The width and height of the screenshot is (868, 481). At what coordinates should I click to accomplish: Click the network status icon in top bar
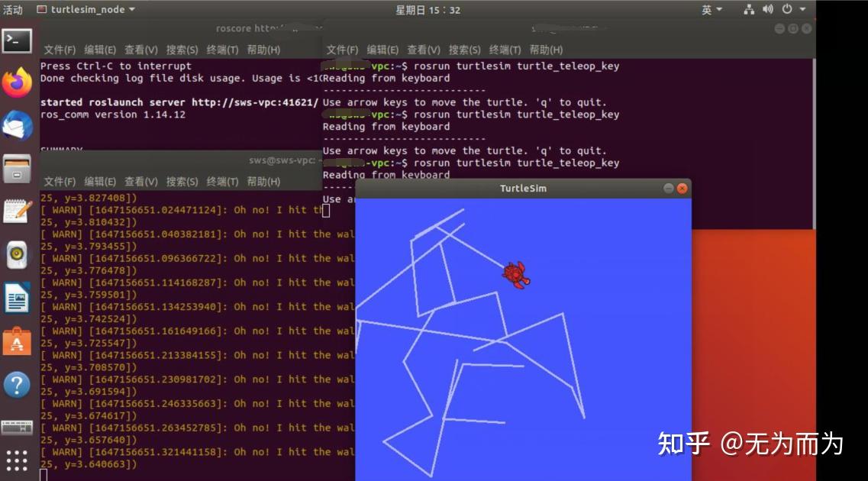747,9
